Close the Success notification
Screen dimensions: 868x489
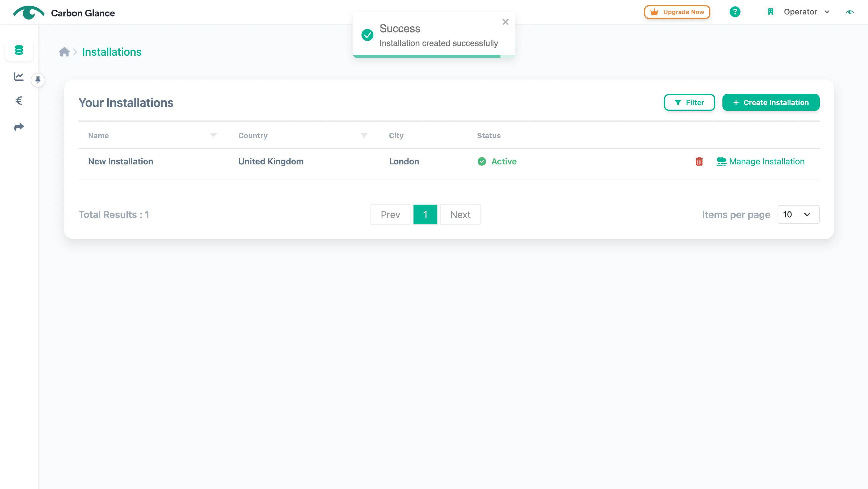click(x=505, y=22)
